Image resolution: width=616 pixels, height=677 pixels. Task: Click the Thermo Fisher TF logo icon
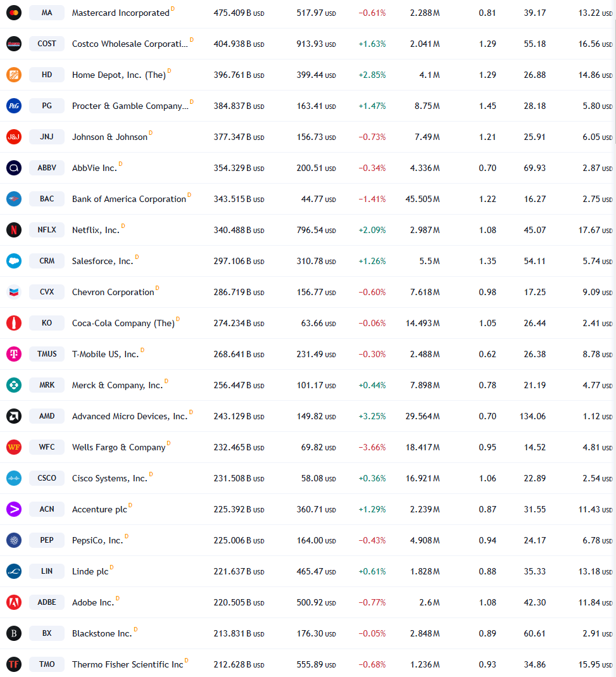tap(14, 664)
